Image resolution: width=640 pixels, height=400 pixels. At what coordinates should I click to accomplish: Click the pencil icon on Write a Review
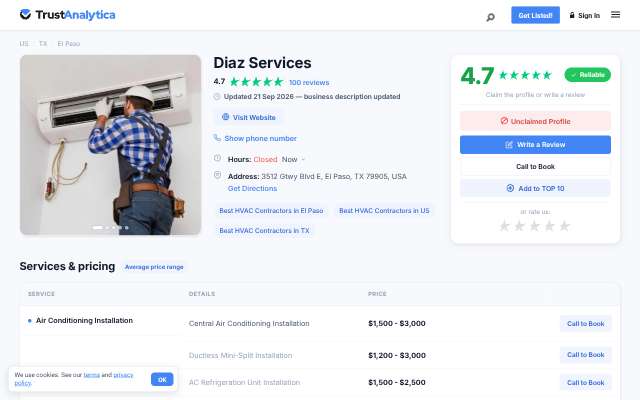coord(509,144)
